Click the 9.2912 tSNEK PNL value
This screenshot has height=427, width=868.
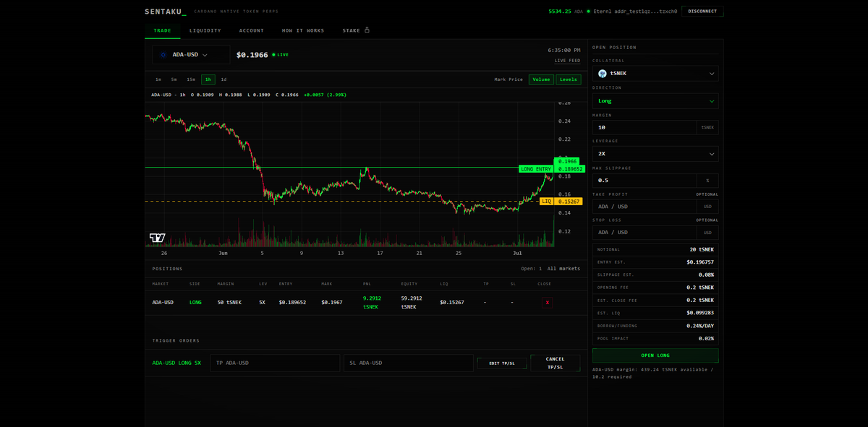[373, 303]
